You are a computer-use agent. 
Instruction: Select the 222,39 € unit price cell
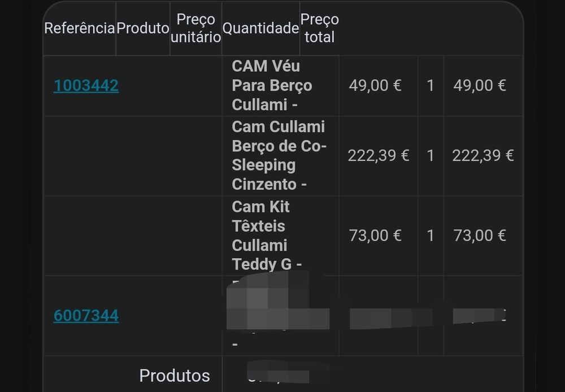[x=378, y=156]
